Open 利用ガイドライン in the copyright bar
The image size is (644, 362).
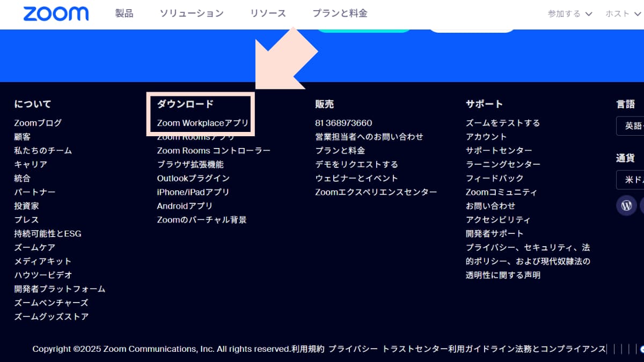click(x=481, y=349)
